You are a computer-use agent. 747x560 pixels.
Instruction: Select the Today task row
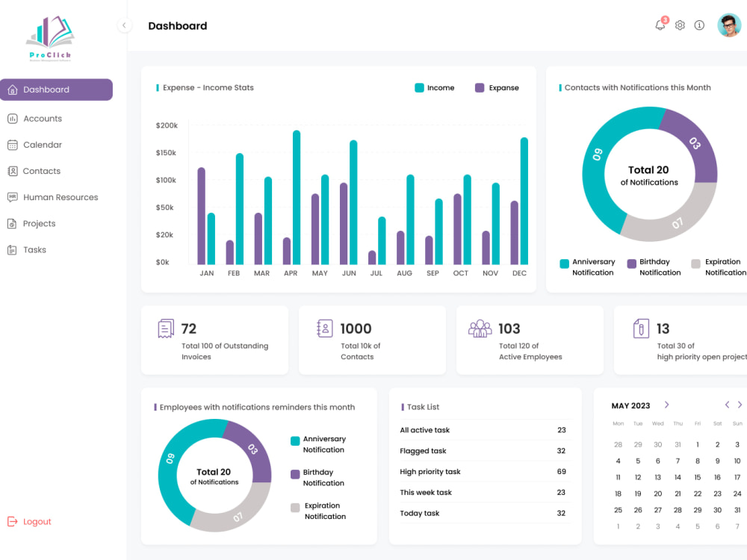[x=485, y=514]
